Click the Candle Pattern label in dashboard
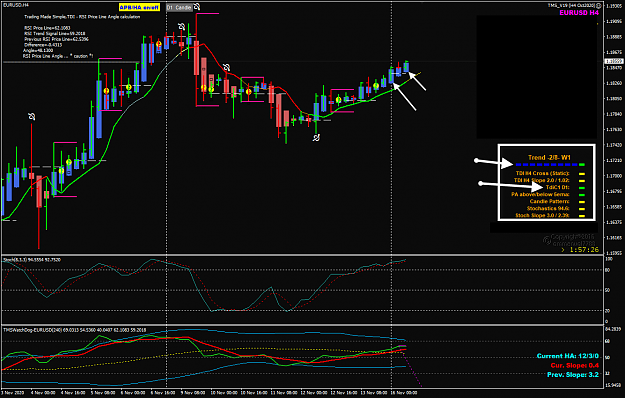The width and height of the screenshot is (625, 398). tap(549, 202)
